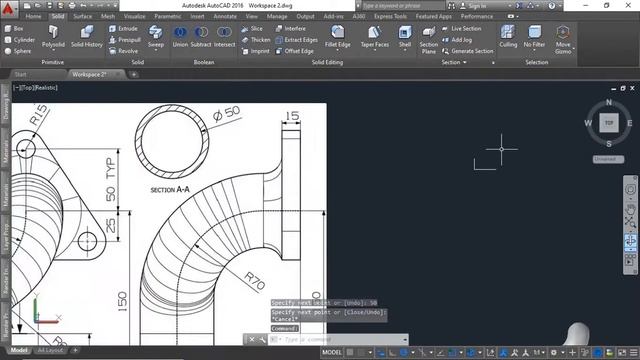The width and height of the screenshot is (640, 360).
Task: Toggle hardware acceleration in status bar
Action: coord(598,353)
